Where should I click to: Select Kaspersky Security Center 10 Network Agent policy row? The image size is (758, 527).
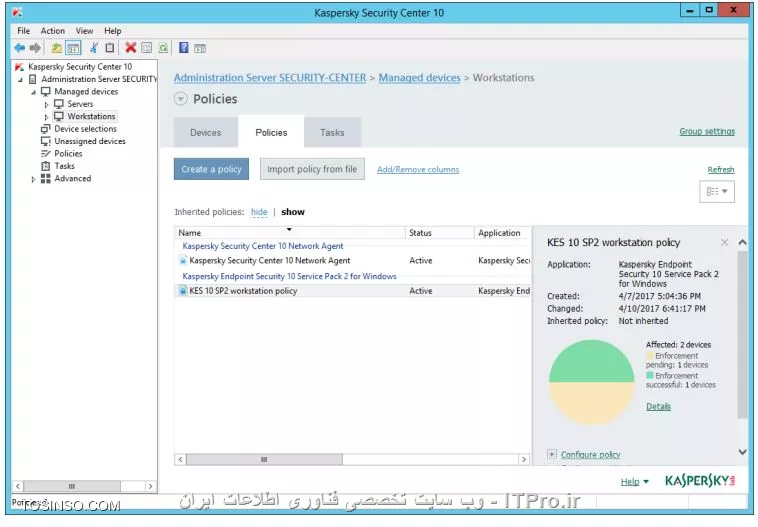(x=353, y=261)
